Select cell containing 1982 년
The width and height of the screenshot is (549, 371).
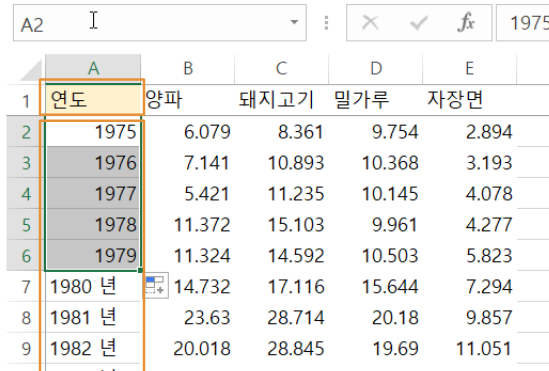[x=93, y=348]
